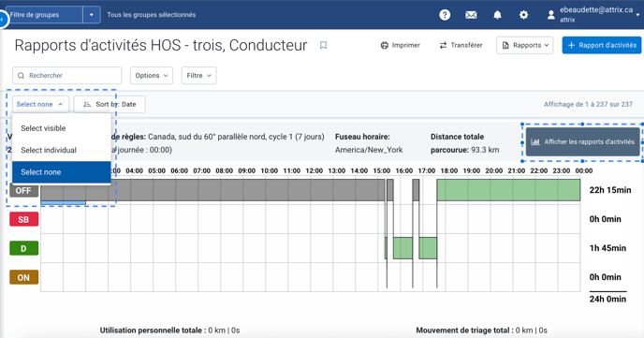Click the Transférer arrows button
Image resolution: width=644 pixels, height=338 pixels.
coord(461,45)
